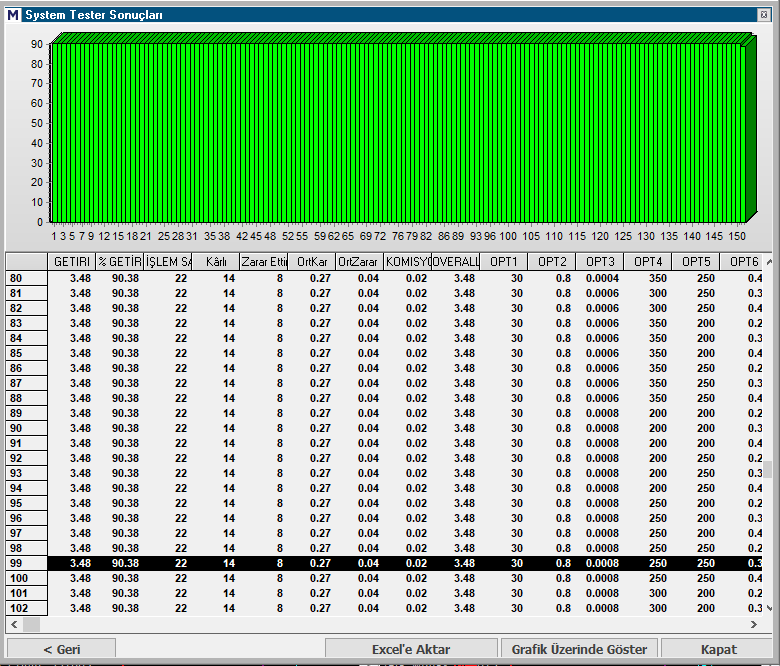This screenshot has height=666, width=780.
Task: Go back with the Geri button
Action: tap(62, 650)
